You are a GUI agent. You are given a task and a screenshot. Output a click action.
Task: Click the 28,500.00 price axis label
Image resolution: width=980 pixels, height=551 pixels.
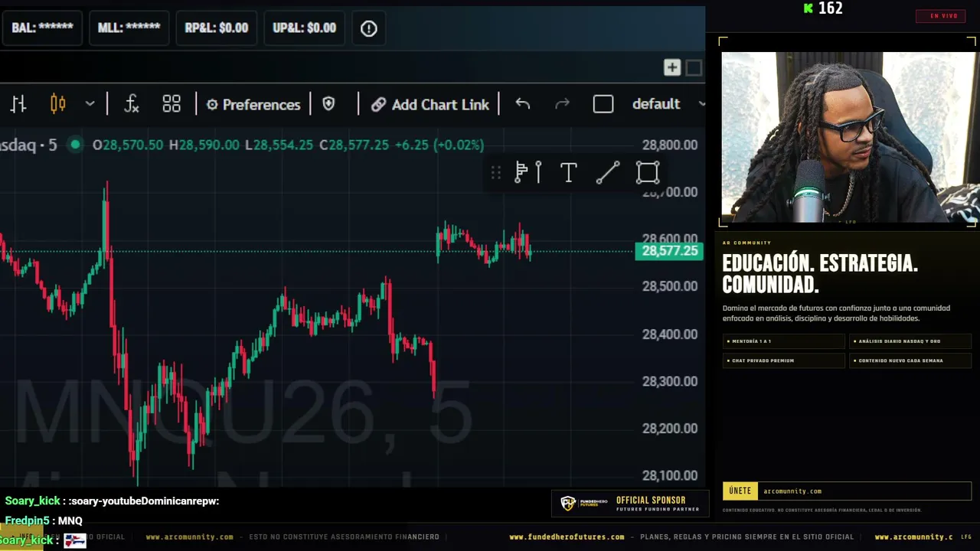[670, 286]
